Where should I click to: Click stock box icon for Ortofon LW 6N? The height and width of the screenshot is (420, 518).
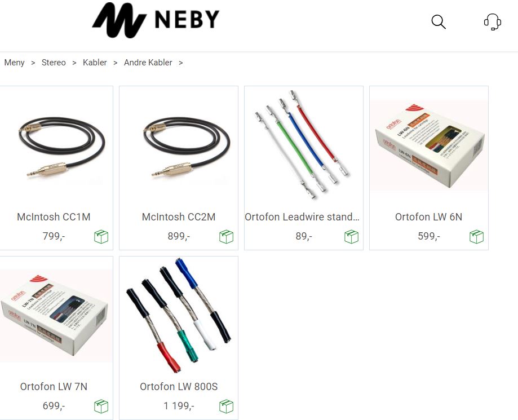click(x=476, y=237)
